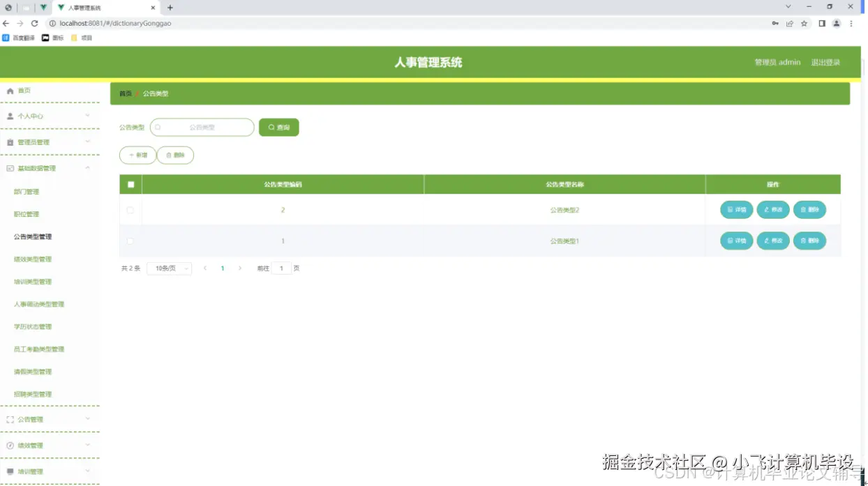Screen dimensions: 868x486
Task: Open 招聘类型管理 submenu item
Action: 33,394
